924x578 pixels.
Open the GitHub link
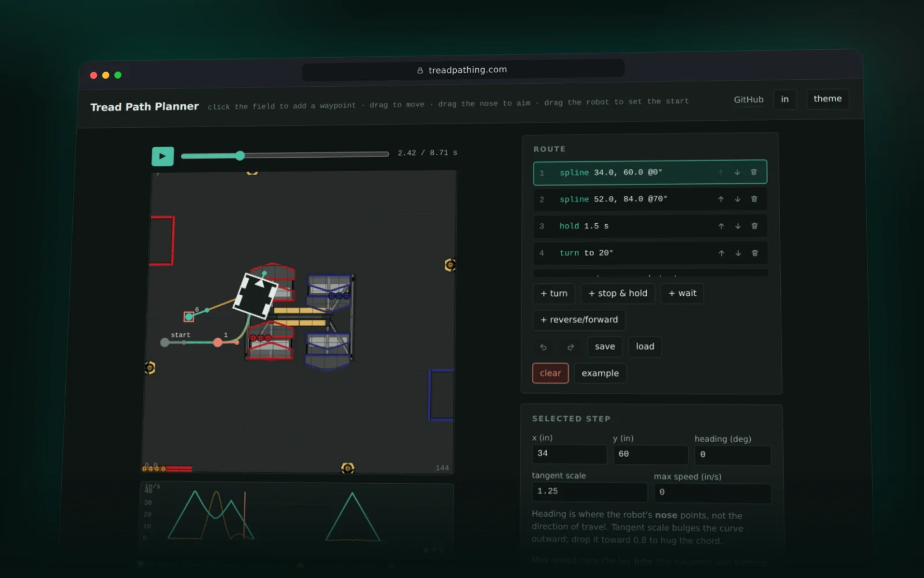[748, 99]
